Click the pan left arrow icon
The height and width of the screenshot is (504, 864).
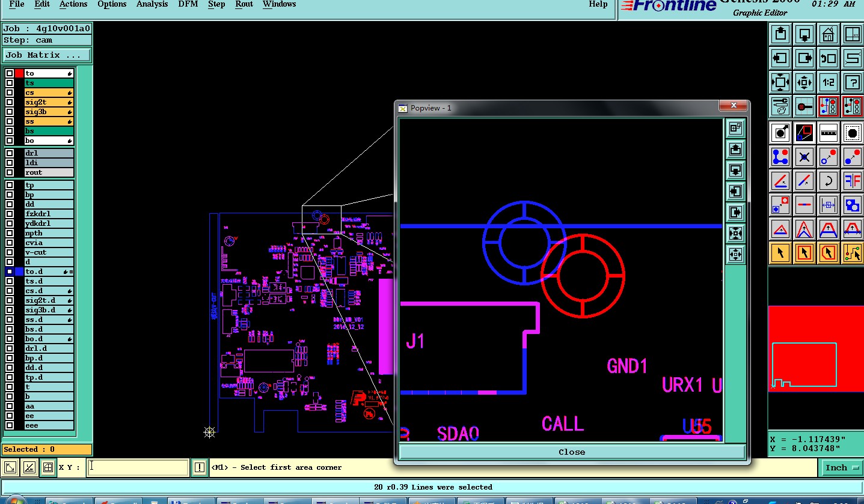[780, 58]
